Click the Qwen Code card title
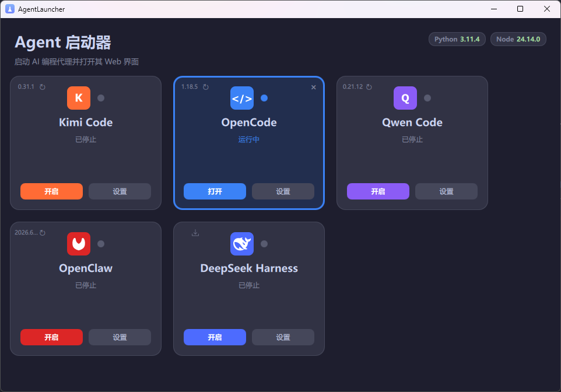This screenshot has height=392, width=561. [x=412, y=123]
